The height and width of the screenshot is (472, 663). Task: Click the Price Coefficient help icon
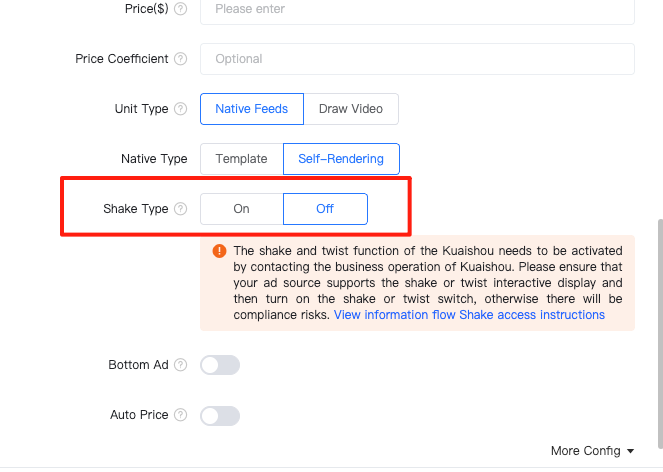(181, 59)
